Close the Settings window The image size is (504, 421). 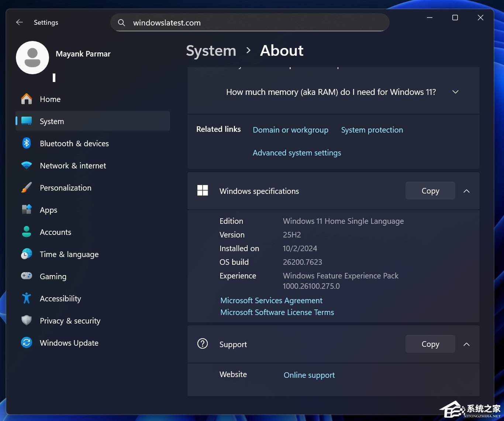point(480,17)
